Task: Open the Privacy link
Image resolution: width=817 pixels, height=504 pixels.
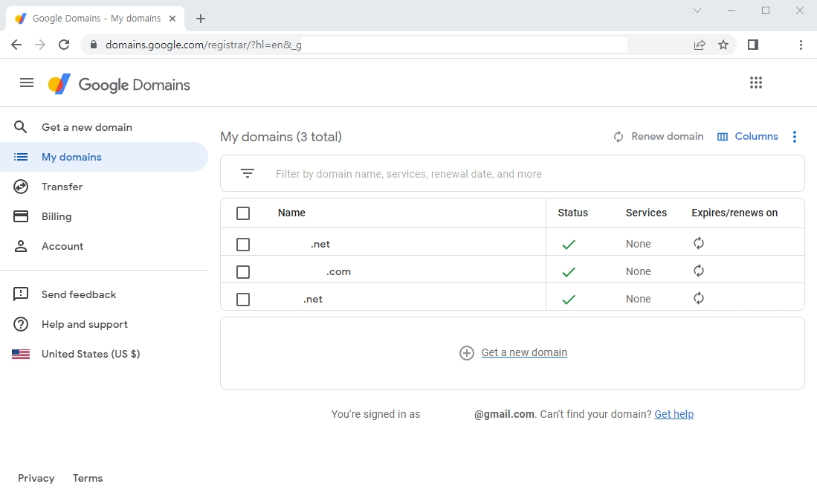Action: pos(36,479)
